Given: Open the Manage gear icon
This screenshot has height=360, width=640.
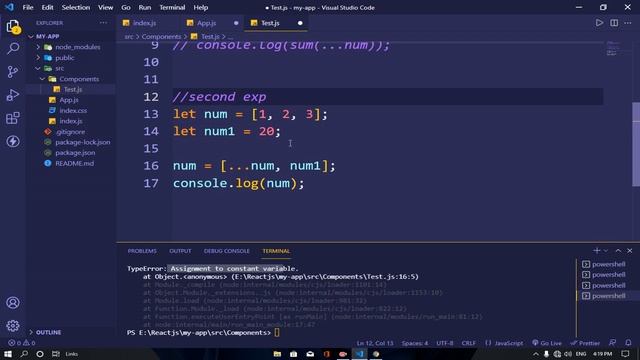Looking at the screenshot, I should [x=13, y=326].
